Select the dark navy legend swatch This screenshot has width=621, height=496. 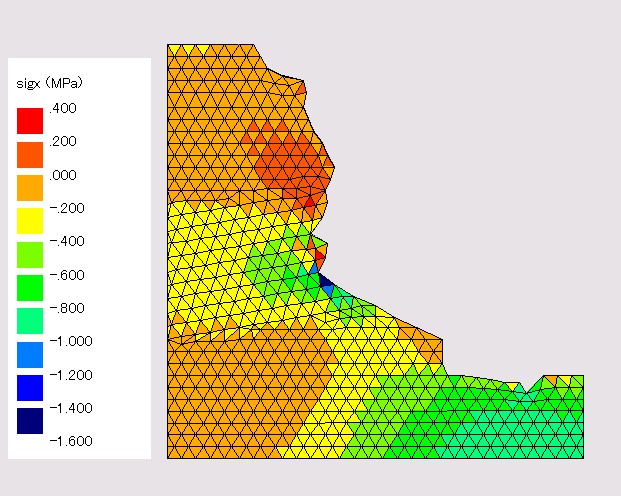pos(30,421)
